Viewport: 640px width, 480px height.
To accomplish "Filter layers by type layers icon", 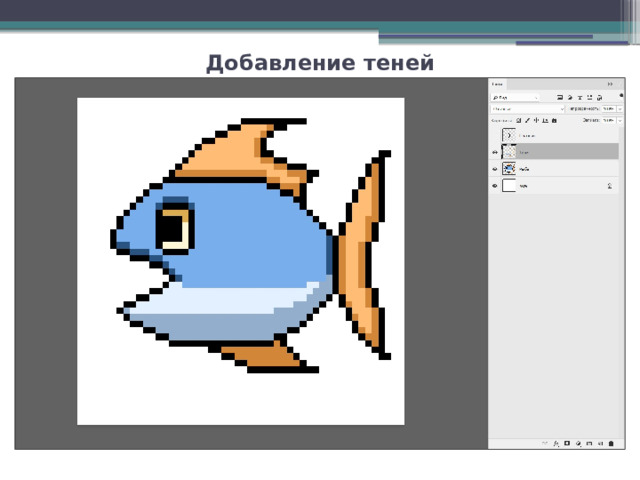I will click(x=580, y=98).
